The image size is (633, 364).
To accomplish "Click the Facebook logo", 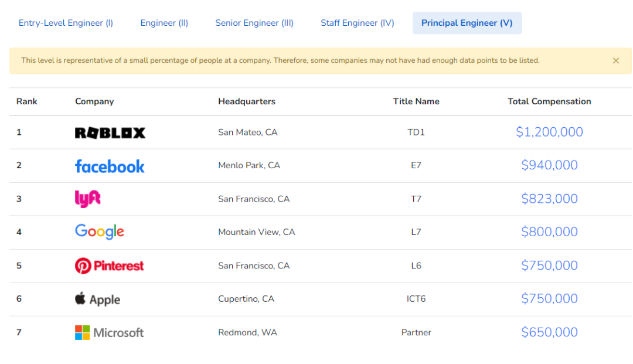I will coord(110,166).
